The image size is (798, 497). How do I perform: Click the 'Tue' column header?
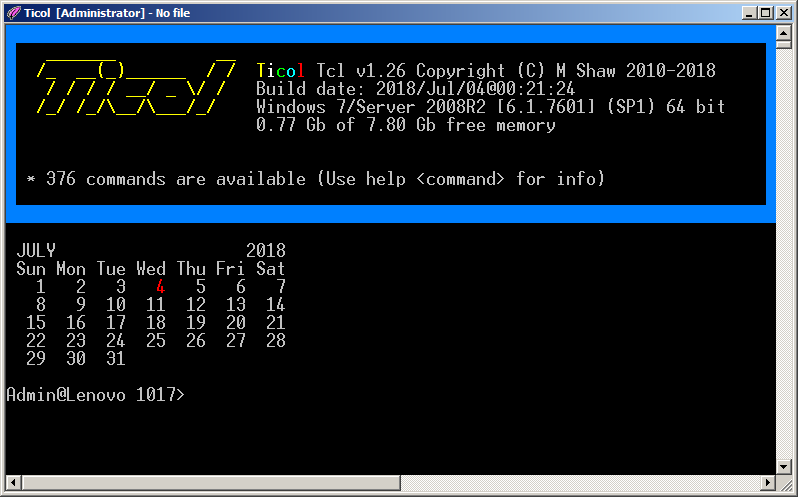click(x=111, y=269)
